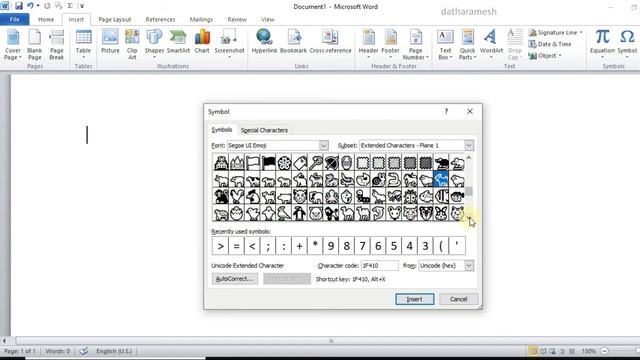The width and height of the screenshot is (640, 360).
Task: Open Special Characters tab in Symbol dialog
Action: [264, 130]
